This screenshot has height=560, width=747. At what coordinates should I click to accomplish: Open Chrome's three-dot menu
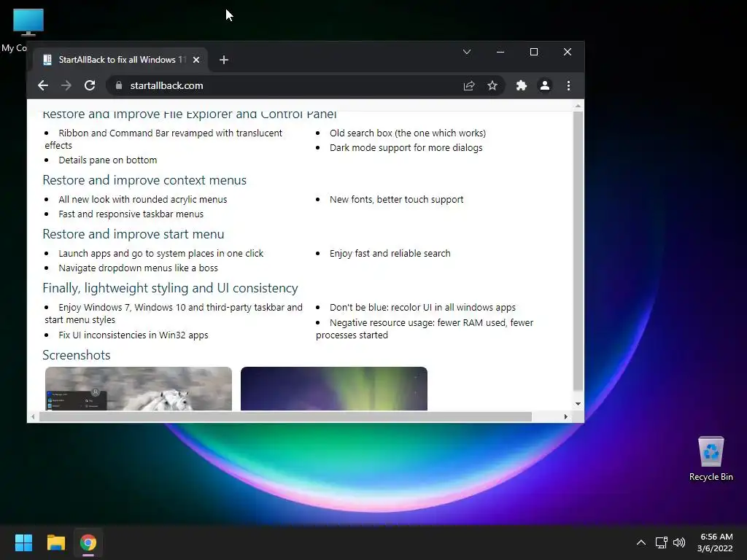click(x=568, y=86)
